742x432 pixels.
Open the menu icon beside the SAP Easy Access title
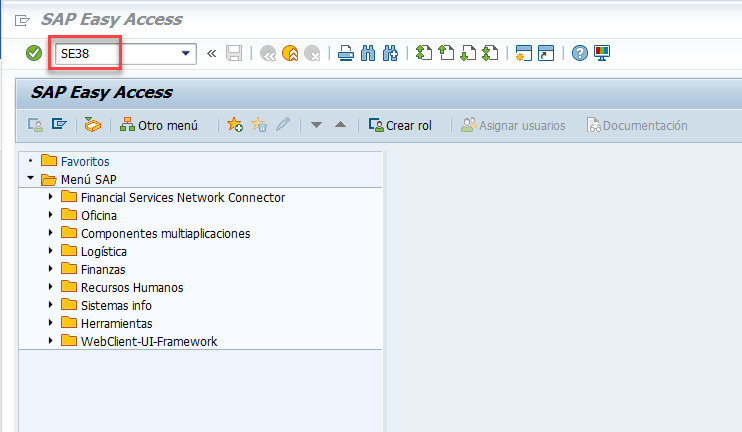tap(22, 20)
